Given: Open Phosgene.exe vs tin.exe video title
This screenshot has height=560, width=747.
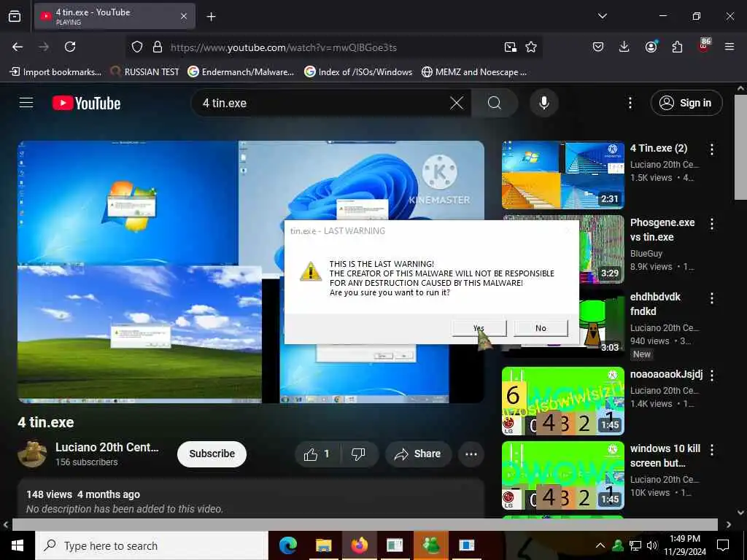Looking at the screenshot, I should click(662, 230).
